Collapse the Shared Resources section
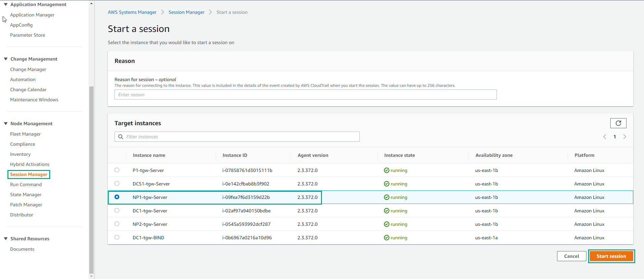Image resolution: width=644 pixels, height=279 pixels. coord(6,239)
